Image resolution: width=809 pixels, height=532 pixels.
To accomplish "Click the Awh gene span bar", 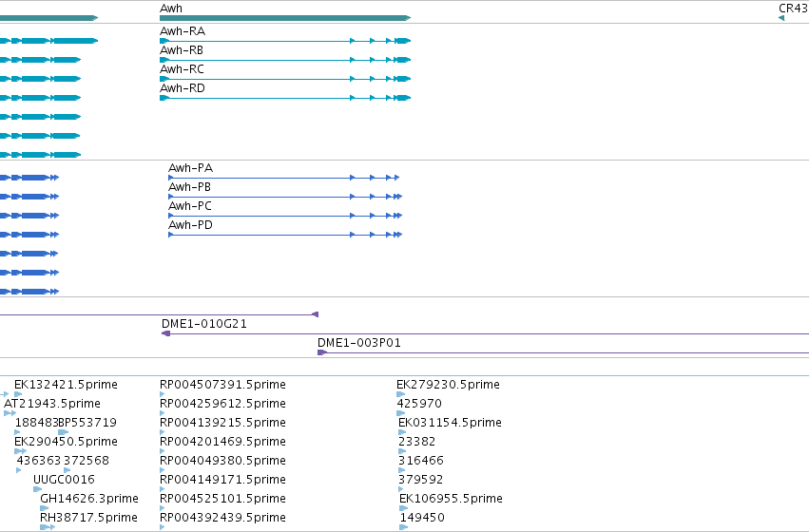I will (285, 18).
